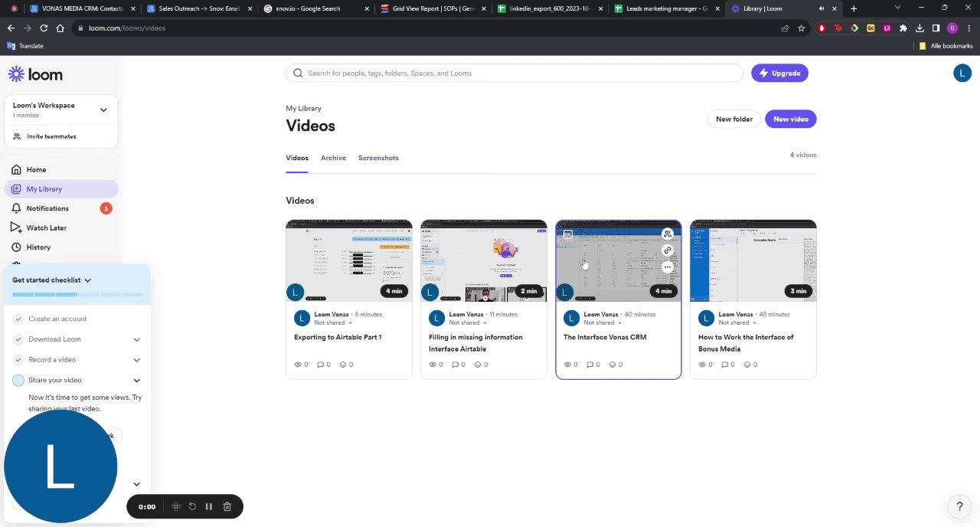The height and width of the screenshot is (527, 980).
Task: Open more options on The Interface Vonas CRM
Action: click(x=668, y=267)
